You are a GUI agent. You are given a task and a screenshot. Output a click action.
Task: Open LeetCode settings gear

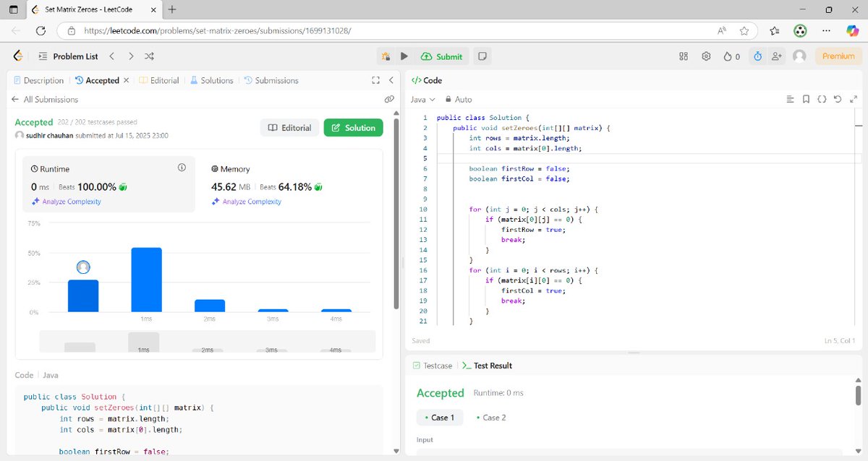(706, 56)
